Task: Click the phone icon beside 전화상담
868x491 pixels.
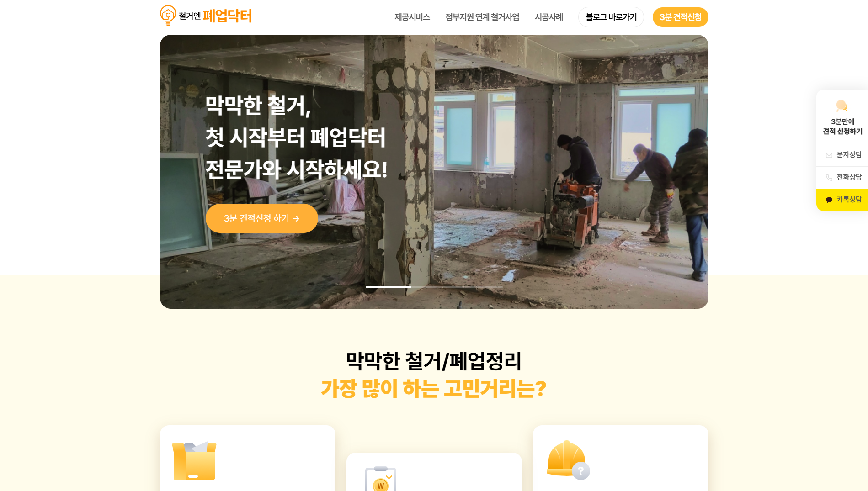Action: (829, 177)
